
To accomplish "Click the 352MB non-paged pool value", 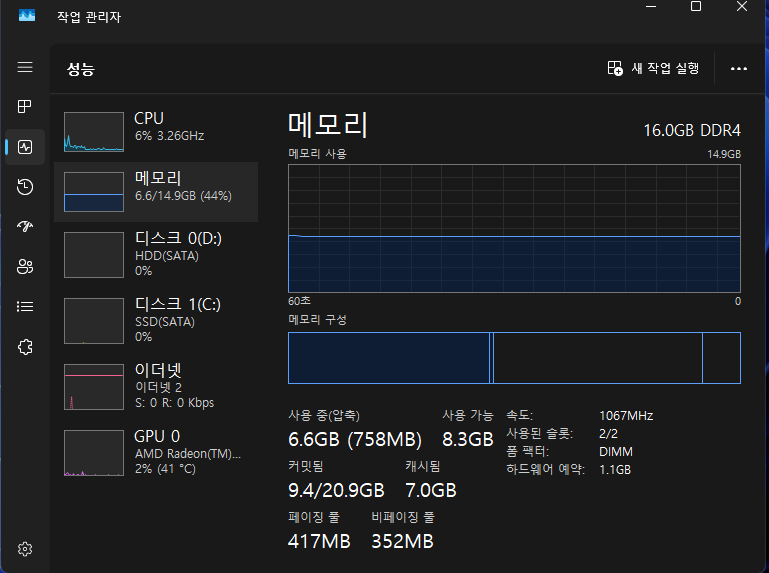I will [402, 542].
